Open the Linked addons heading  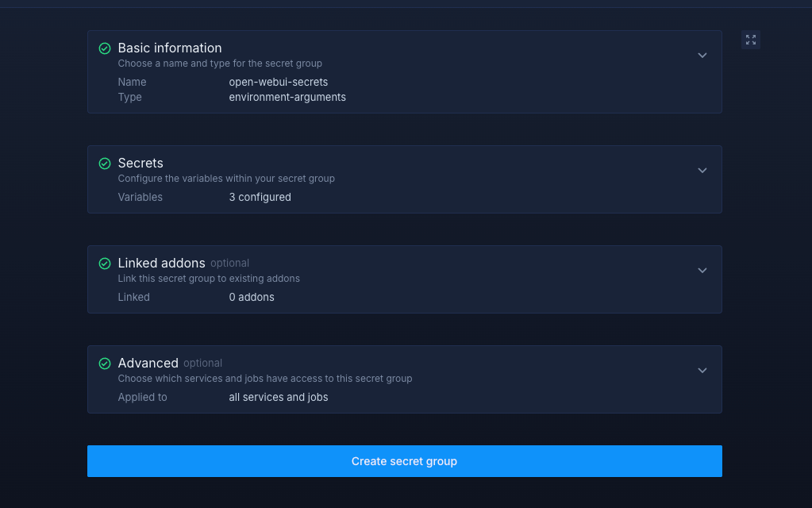click(x=161, y=264)
